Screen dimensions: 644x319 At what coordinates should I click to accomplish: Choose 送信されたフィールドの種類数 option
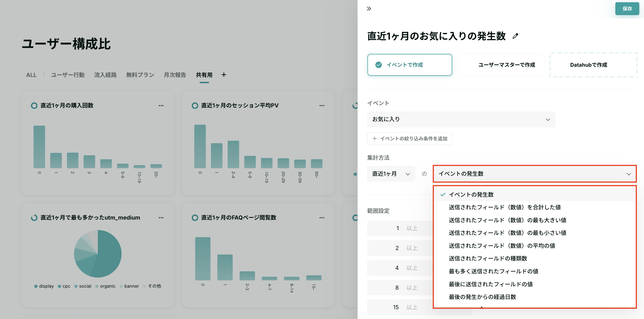click(535, 258)
